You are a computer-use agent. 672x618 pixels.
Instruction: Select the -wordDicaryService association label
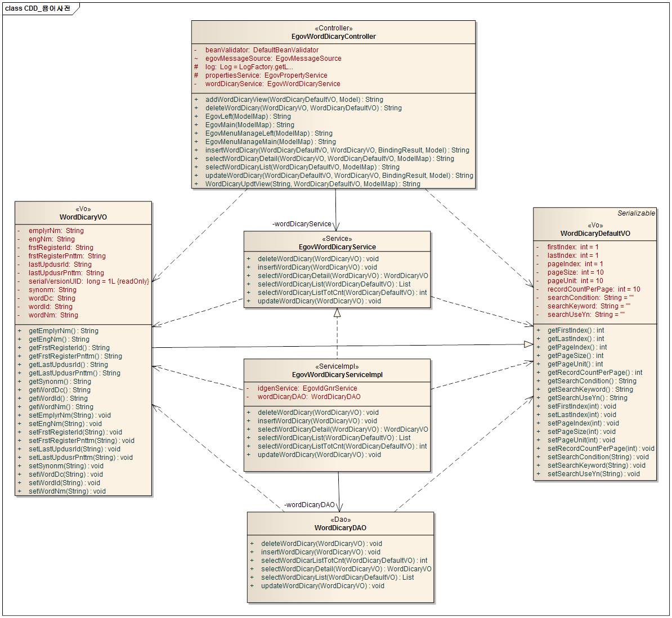point(302,224)
